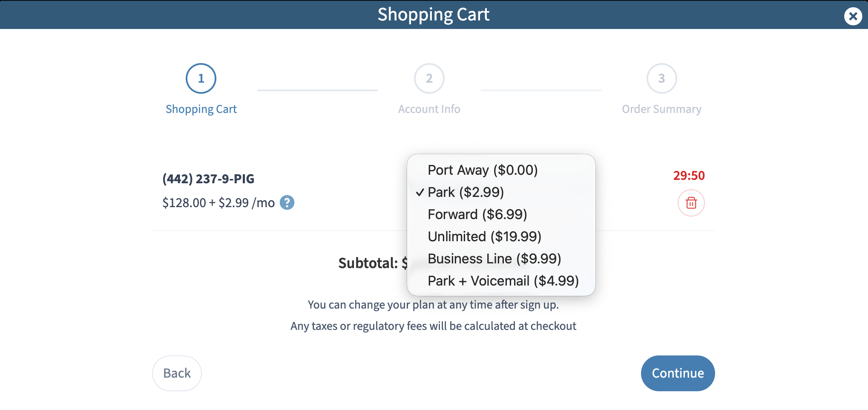Open the Order Summary step label
Image resolution: width=868 pixels, height=410 pixels.
pyautogui.click(x=661, y=110)
